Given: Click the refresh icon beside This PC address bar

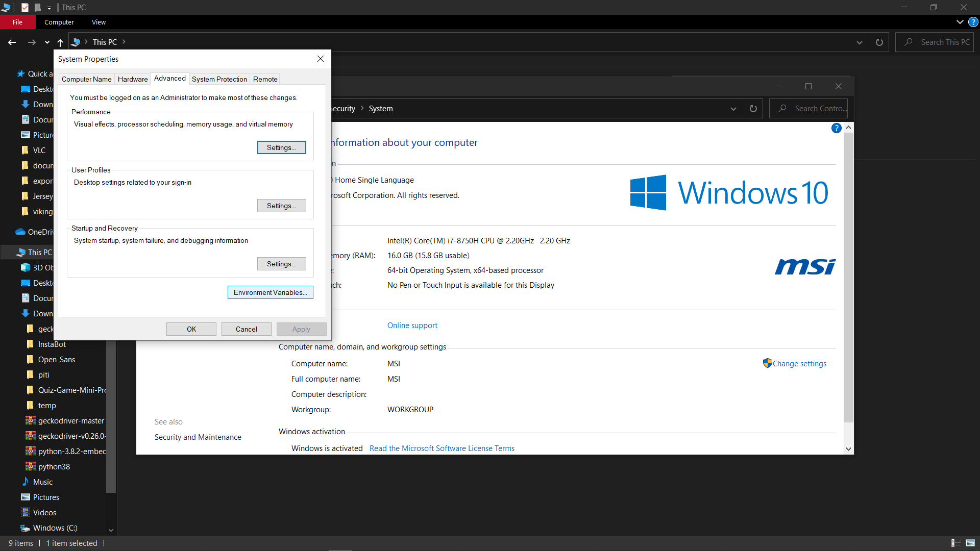Looking at the screenshot, I should [x=879, y=42].
